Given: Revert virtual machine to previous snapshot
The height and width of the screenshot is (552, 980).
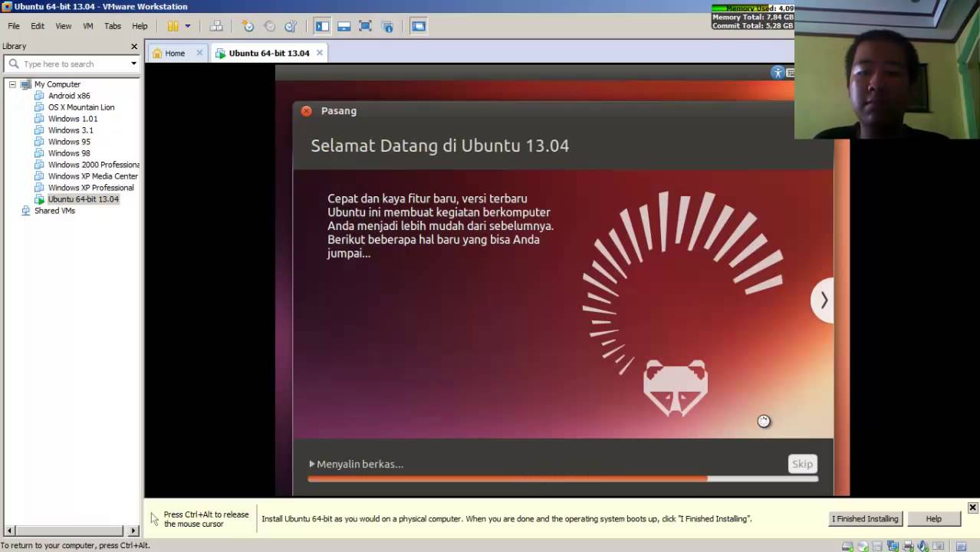Looking at the screenshot, I should point(269,26).
